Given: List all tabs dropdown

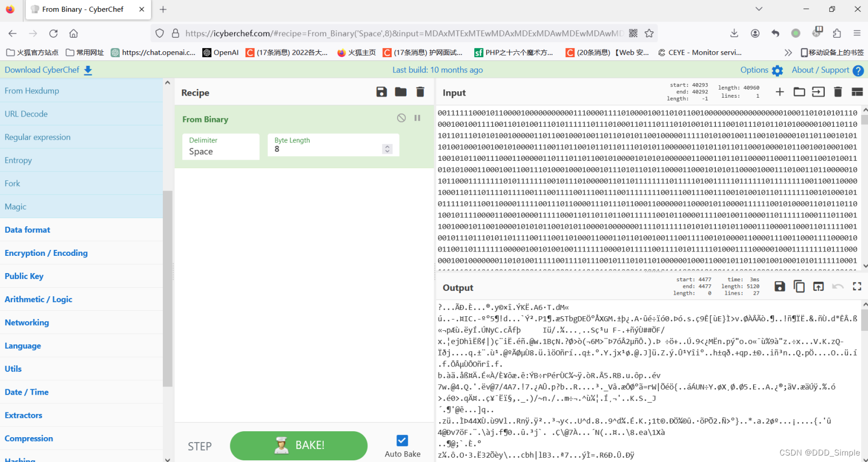Looking at the screenshot, I should 758,9.
